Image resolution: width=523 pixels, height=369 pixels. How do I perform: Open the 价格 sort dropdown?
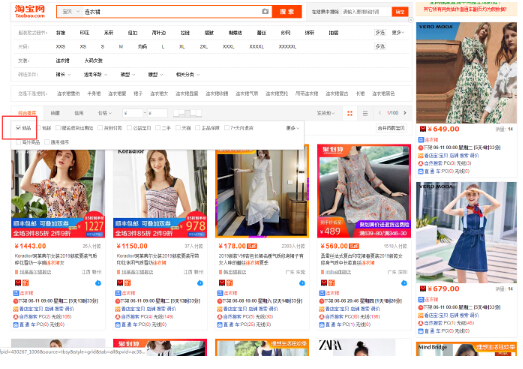104,113
